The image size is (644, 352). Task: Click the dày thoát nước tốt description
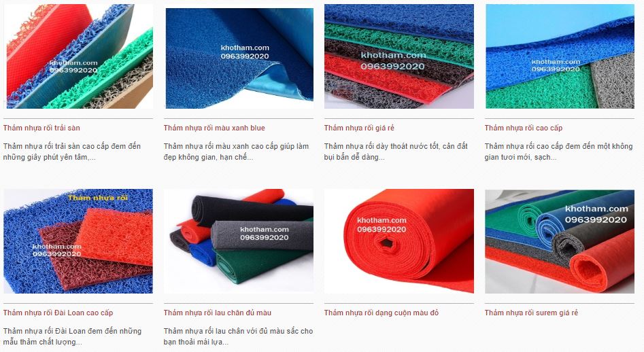coord(396,152)
